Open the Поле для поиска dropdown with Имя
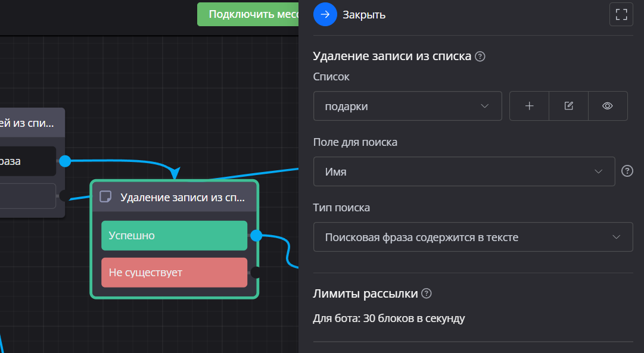This screenshot has width=644, height=353. point(463,171)
